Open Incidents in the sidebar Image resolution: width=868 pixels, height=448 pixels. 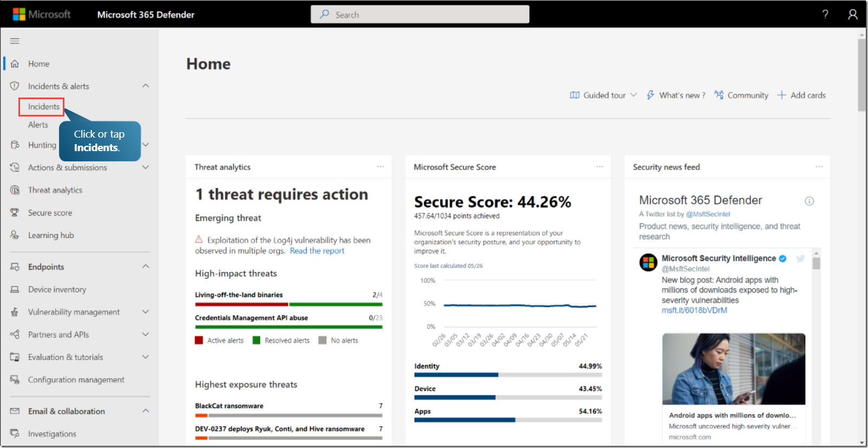click(44, 107)
